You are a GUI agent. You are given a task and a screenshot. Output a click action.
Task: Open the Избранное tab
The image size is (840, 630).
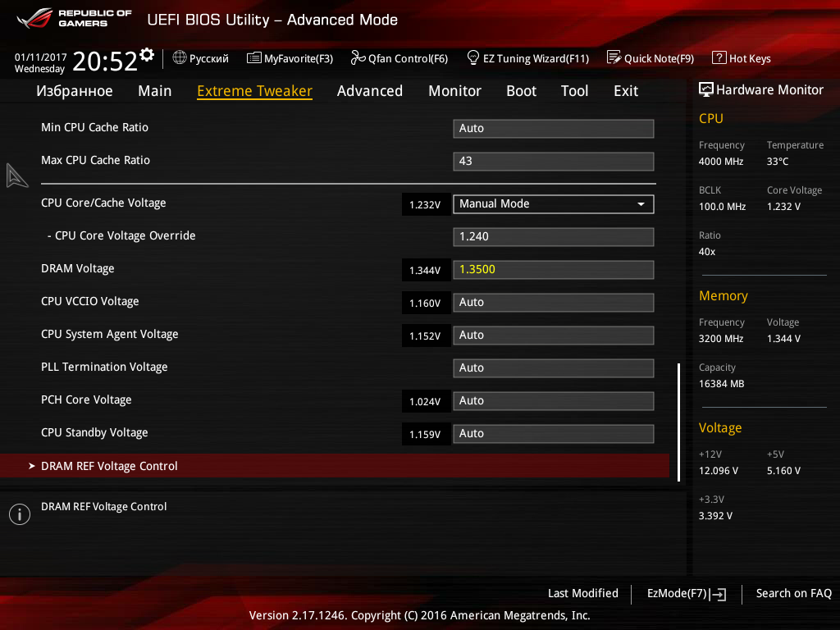[75, 91]
